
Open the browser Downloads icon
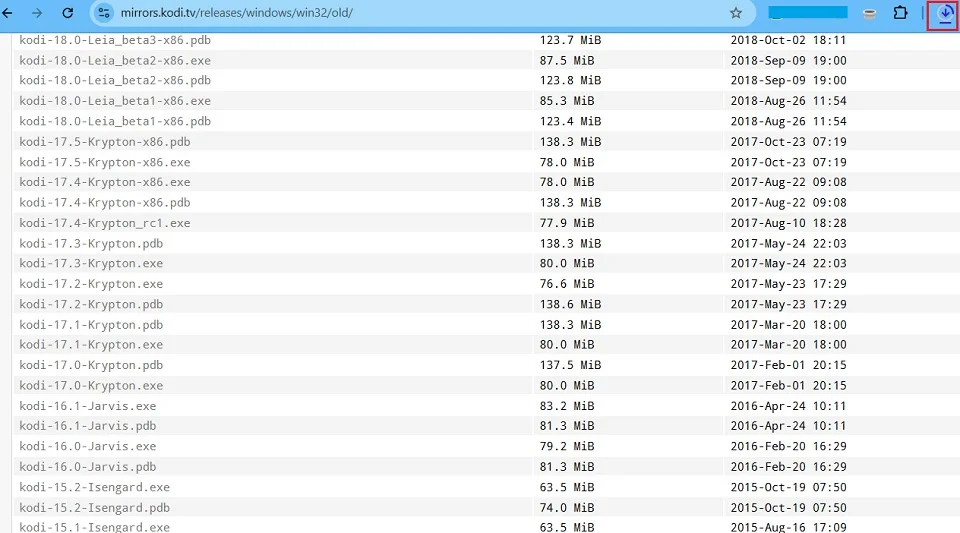pyautogui.click(x=945, y=14)
